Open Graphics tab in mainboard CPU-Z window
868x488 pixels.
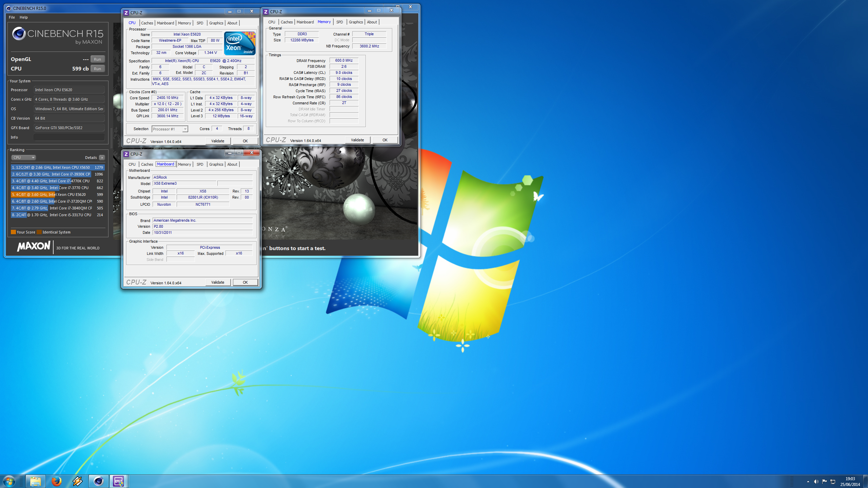point(216,164)
